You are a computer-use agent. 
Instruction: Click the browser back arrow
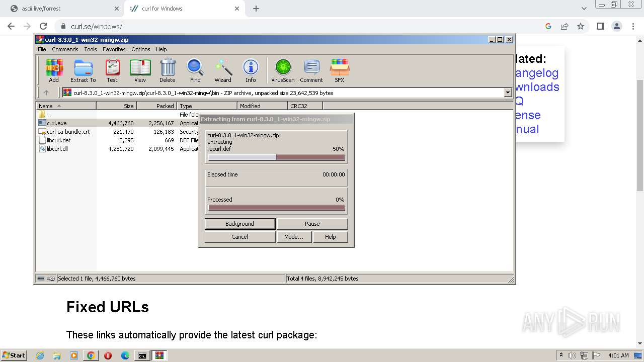click(11, 26)
